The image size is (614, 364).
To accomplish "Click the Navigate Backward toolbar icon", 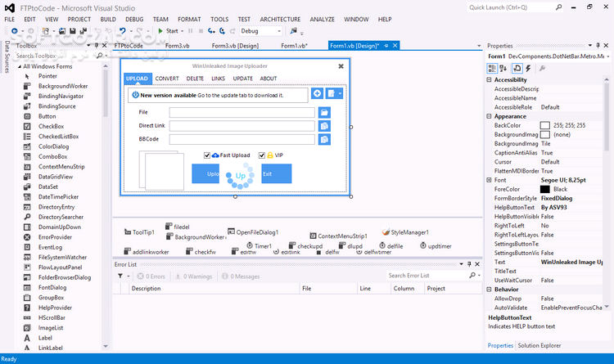I will tap(15, 31).
